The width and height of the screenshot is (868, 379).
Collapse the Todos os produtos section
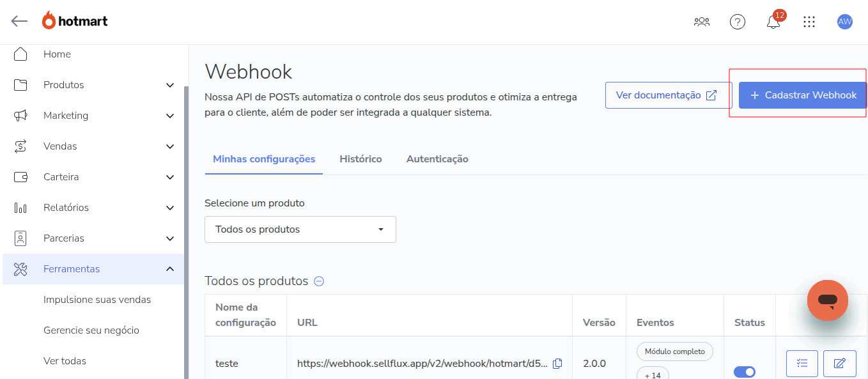click(319, 281)
